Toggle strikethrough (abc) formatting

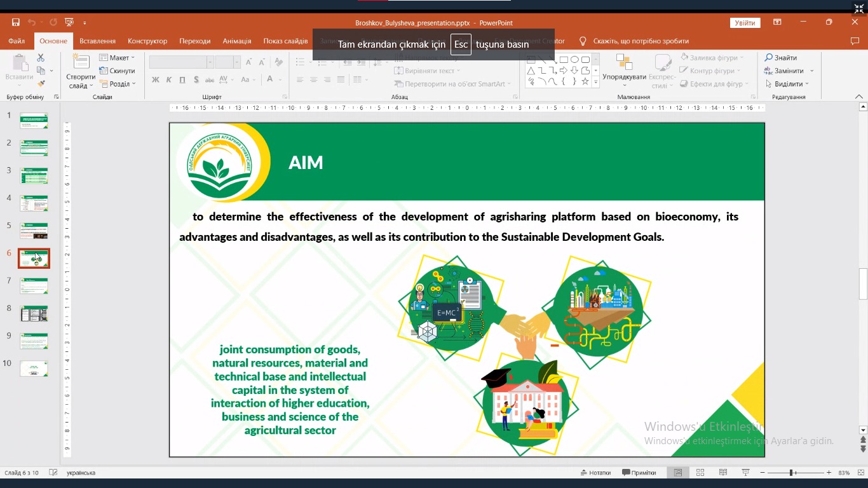pos(210,79)
